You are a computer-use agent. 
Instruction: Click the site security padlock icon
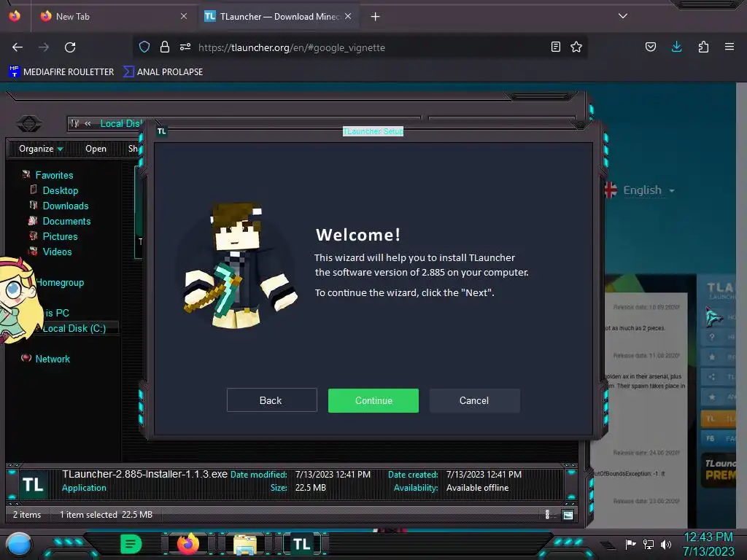click(165, 47)
